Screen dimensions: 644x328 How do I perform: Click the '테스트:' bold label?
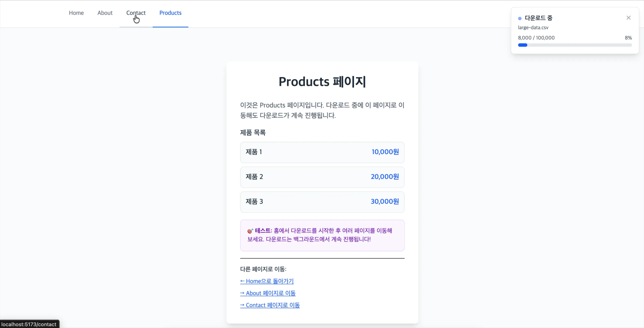[263, 231]
